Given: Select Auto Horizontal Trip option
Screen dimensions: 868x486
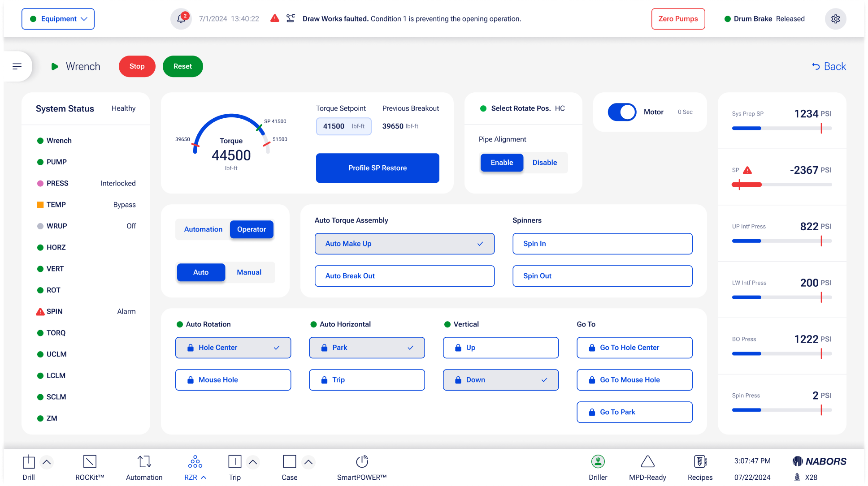Looking at the screenshot, I should (367, 380).
